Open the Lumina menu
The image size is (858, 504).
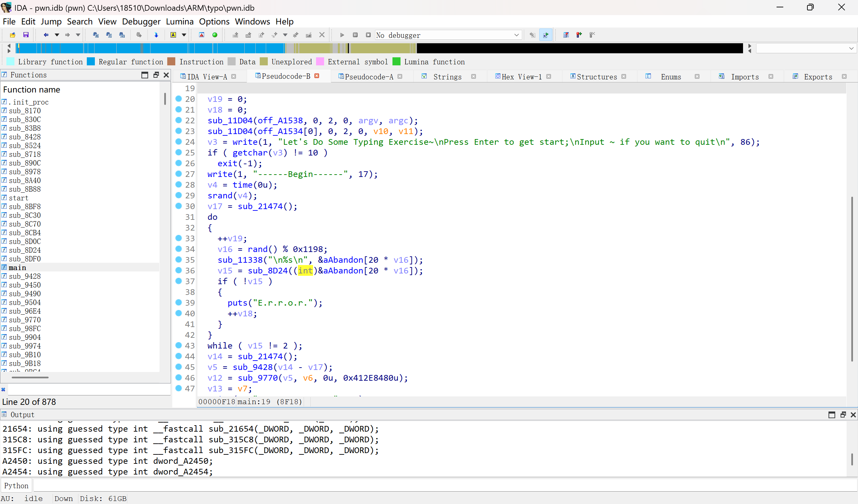click(x=179, y=21)
